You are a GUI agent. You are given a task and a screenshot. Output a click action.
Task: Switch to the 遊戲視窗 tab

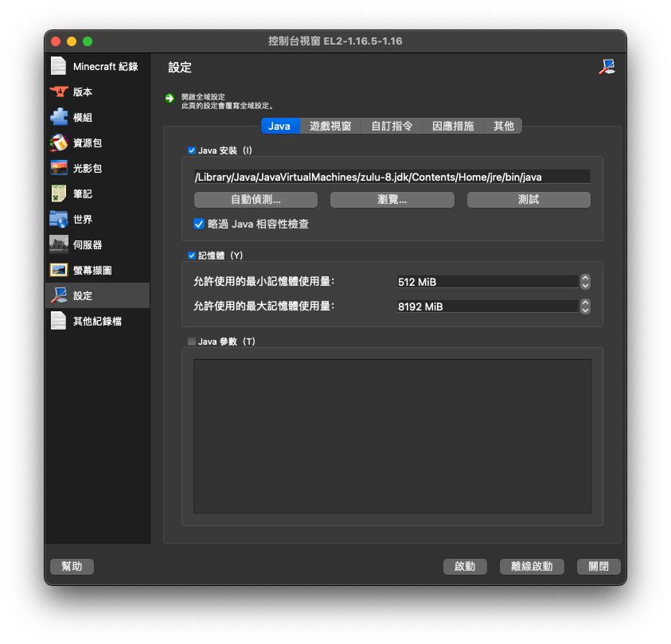pos(330,126)
